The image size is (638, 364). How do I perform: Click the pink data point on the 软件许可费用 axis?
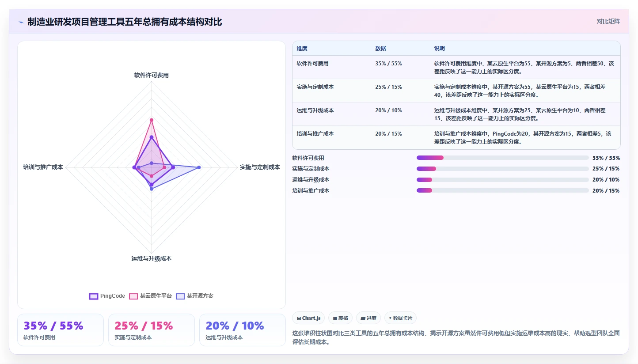tap(152, 120)
